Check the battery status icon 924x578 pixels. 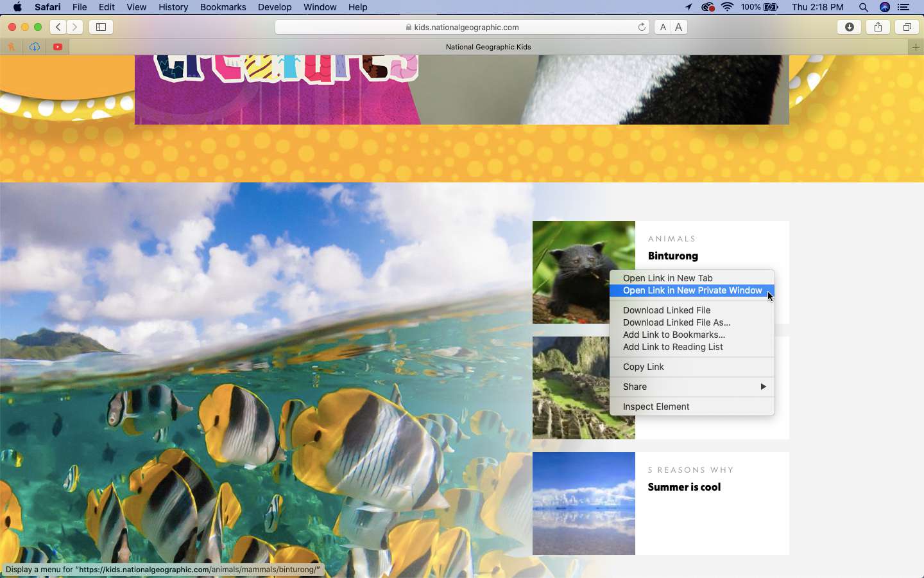[x=771, y=7]
